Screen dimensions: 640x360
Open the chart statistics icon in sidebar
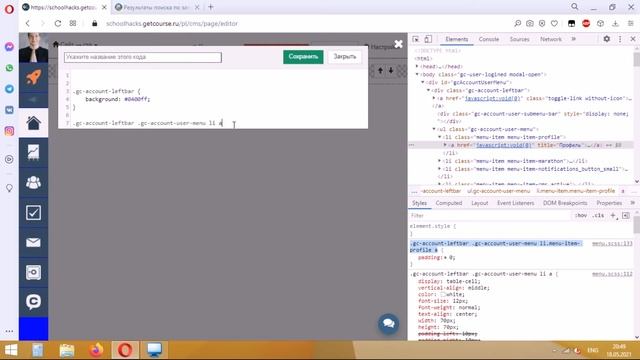coord(33,152)
